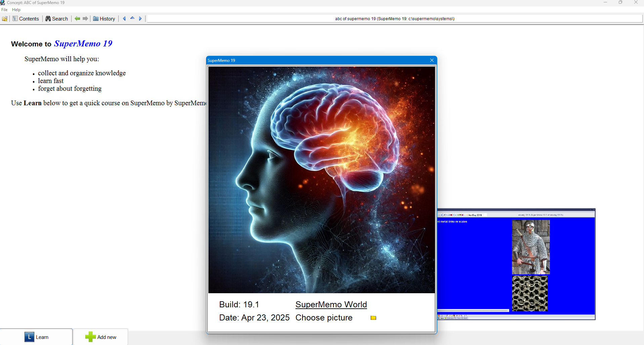The height and width of the screenshot is (345, 644).
Task: Open the History list
Action: (104, 18)
